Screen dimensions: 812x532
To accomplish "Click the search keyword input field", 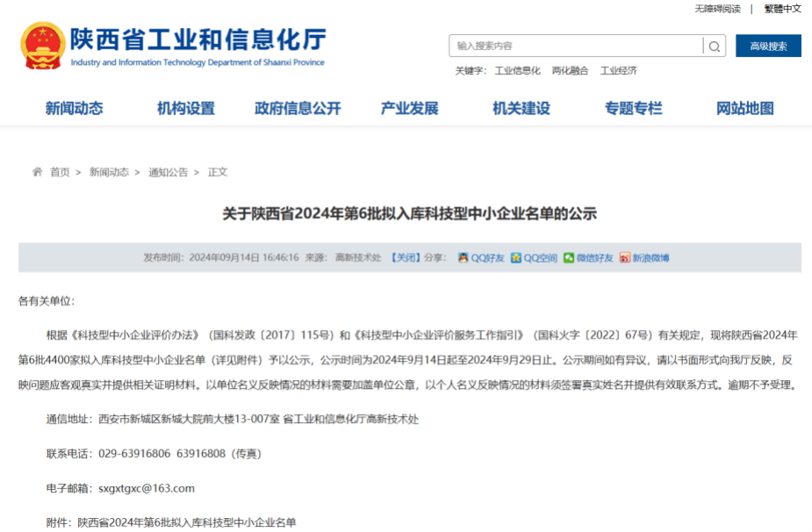I will (x=575, y=47).
